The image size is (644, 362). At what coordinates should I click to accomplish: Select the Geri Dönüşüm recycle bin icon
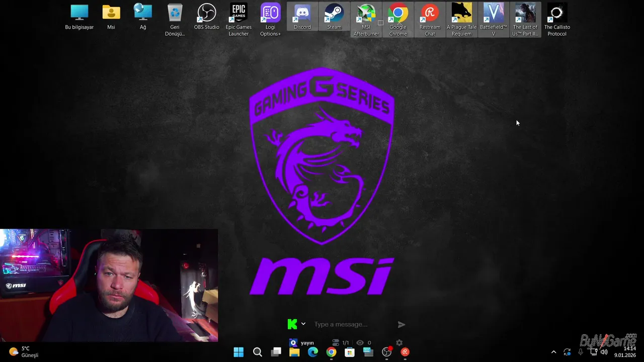175,20
